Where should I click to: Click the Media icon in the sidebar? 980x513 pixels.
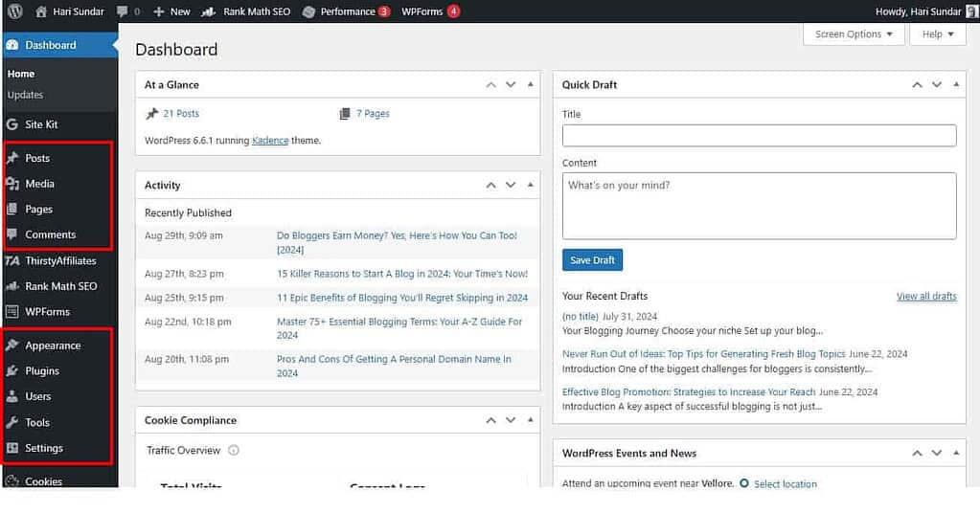[x=12, y=184]
